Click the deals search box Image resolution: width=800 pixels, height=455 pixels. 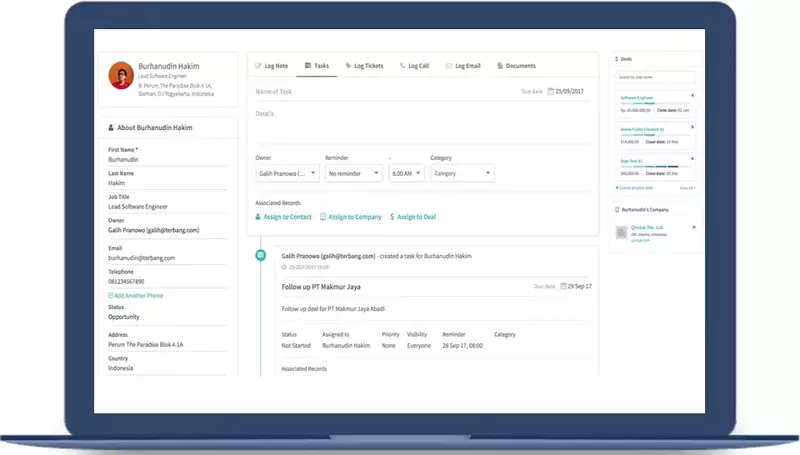click(x=656, y=77)
